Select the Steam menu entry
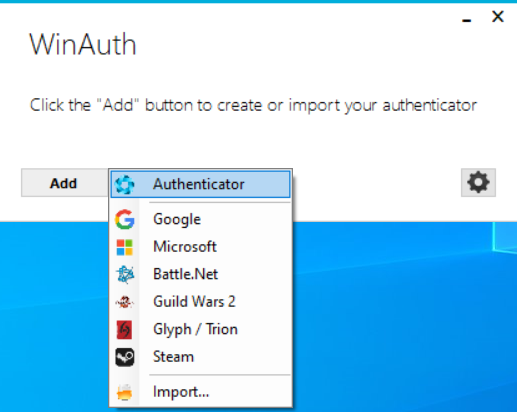Image resolution: width=517 pixels, height=412 pixels. pos(201,357)
